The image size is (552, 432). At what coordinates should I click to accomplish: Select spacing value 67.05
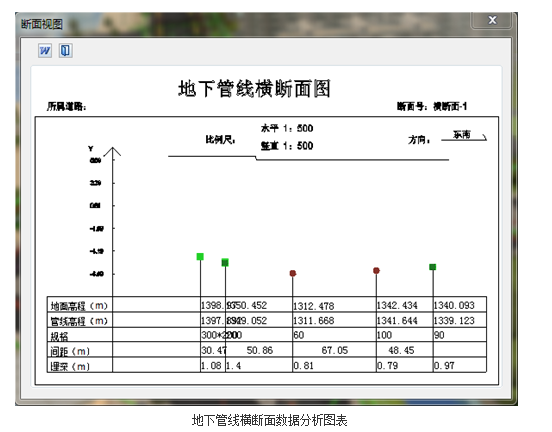coord(334,350)
